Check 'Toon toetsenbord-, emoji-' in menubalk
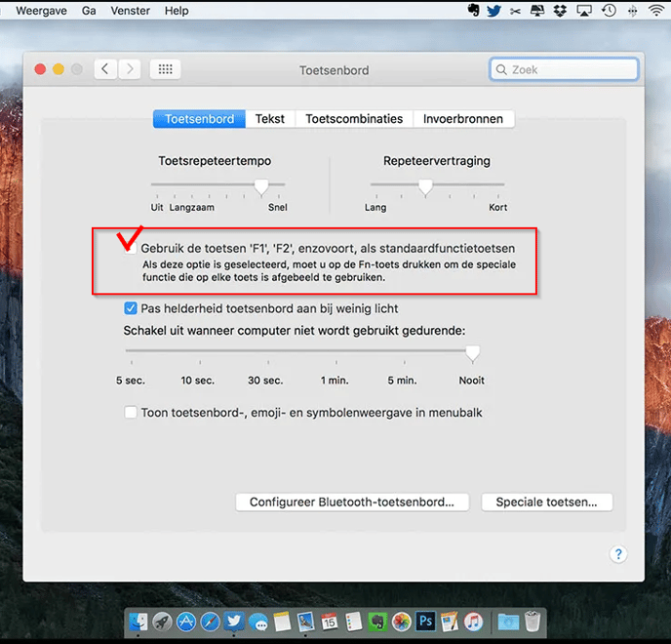The image size is (671, 644). (131, 413)
